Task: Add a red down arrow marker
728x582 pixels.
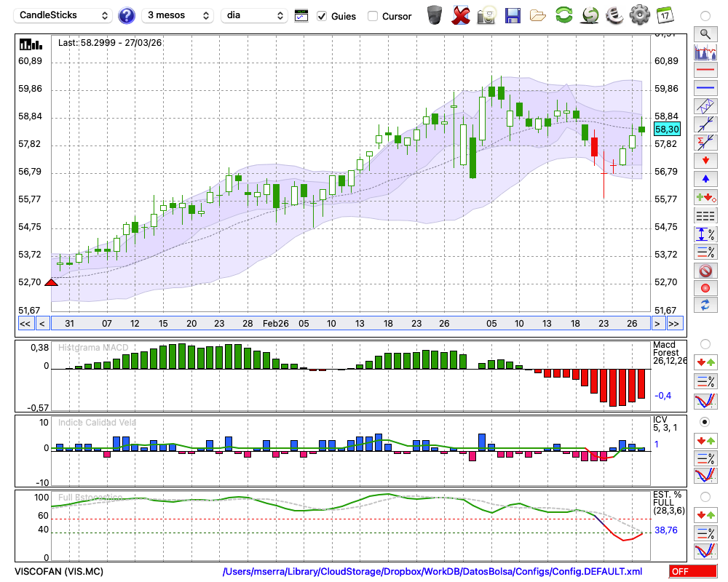Action: point(705,161)
